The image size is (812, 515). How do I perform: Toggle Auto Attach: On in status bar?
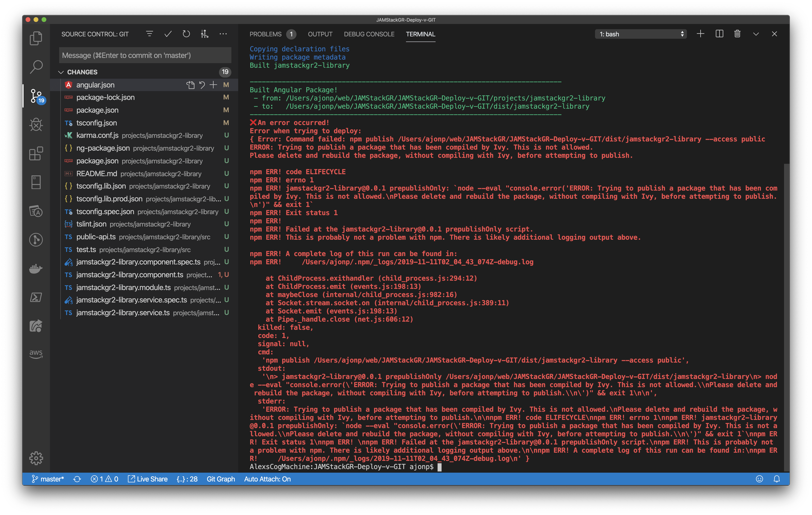point(267,479)
